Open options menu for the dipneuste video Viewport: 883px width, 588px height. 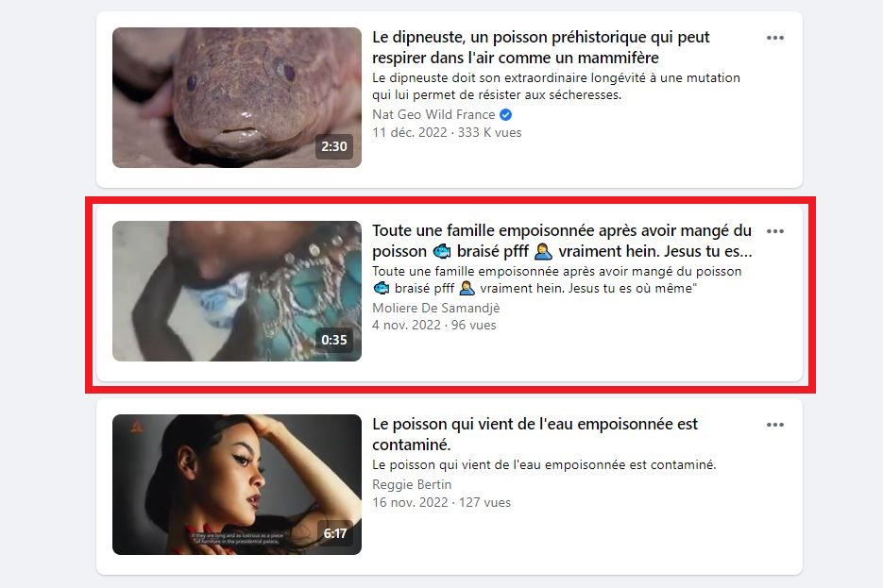click(x=775, y=38)
